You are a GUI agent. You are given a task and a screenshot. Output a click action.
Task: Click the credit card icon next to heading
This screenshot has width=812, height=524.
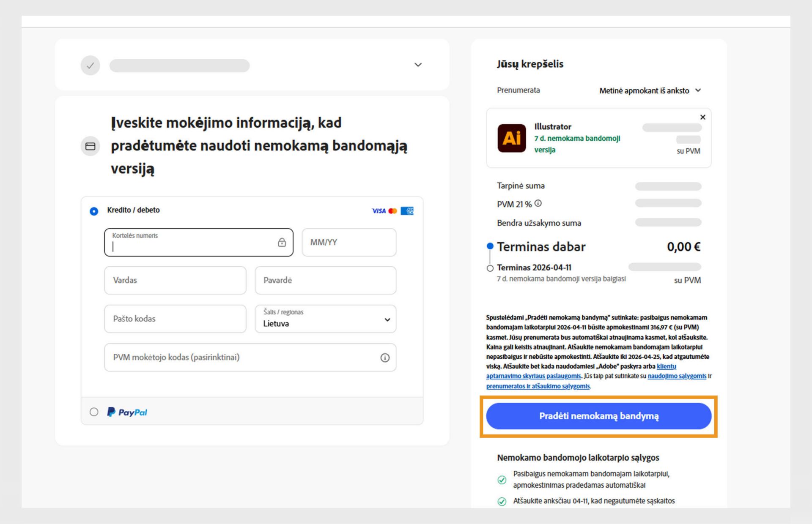pyautogui.click(x=90, y=146)
